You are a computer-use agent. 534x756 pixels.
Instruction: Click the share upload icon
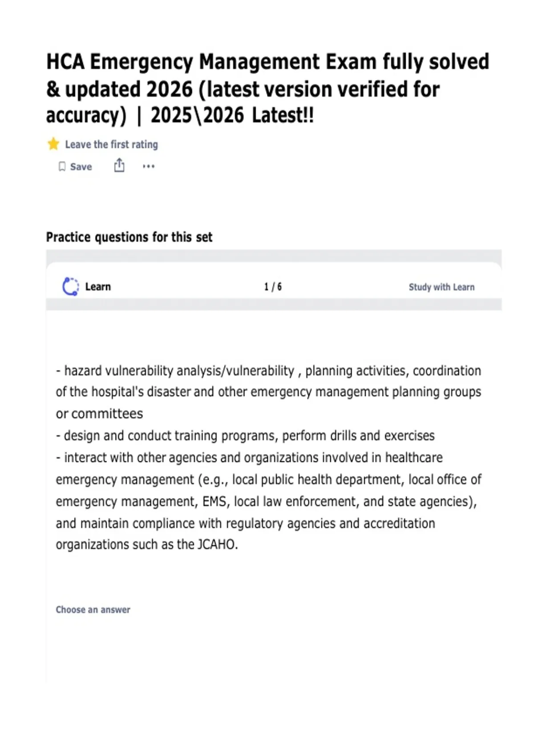[x=119, y=165]
